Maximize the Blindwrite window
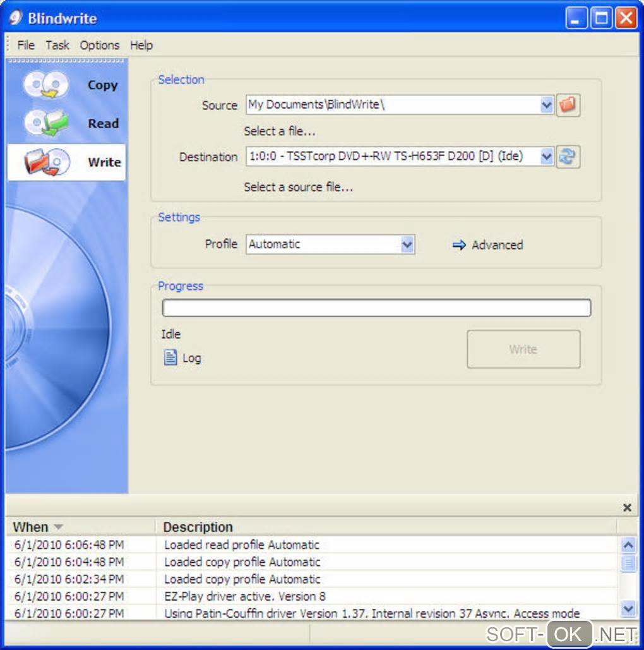 coord(601,18)
